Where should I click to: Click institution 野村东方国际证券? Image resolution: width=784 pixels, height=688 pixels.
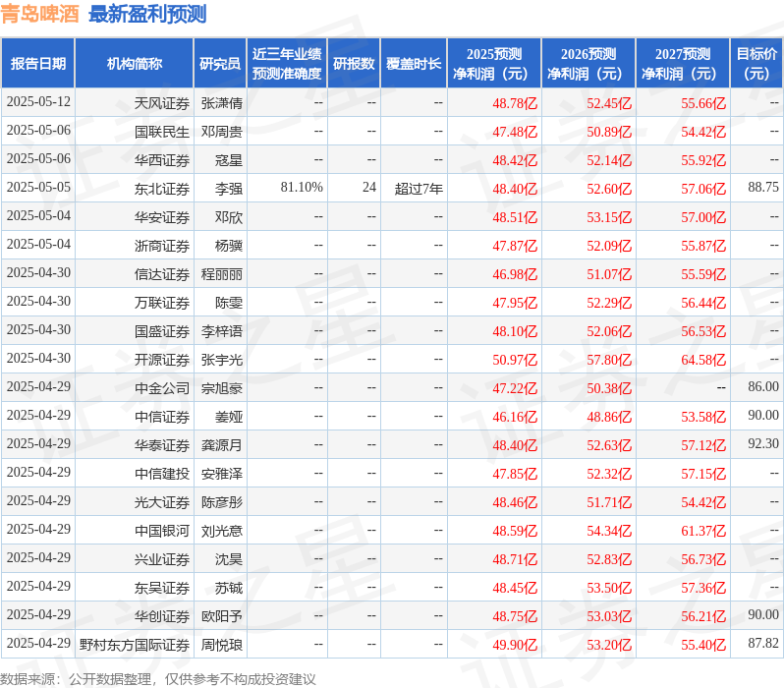134,646
